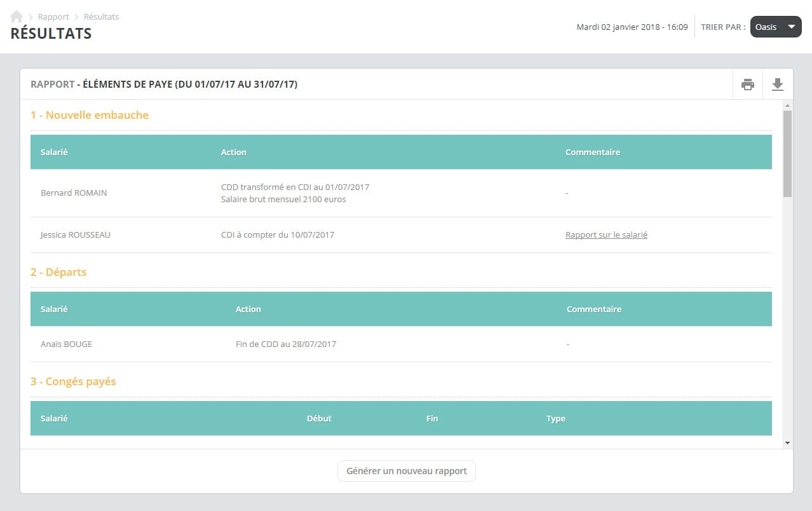This screenshot has height=511, width=812.
Task: Click Salaire brut mensuel 2100 euros
Action: coord(283,199)
